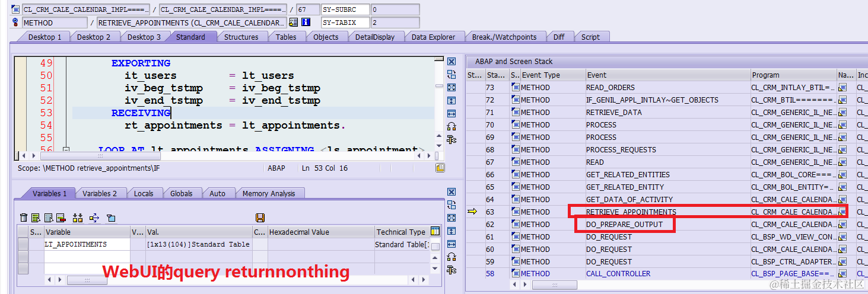Select the row selector for LT_APPOINTMENTS

pyautogui.click(x=23, y=244)
